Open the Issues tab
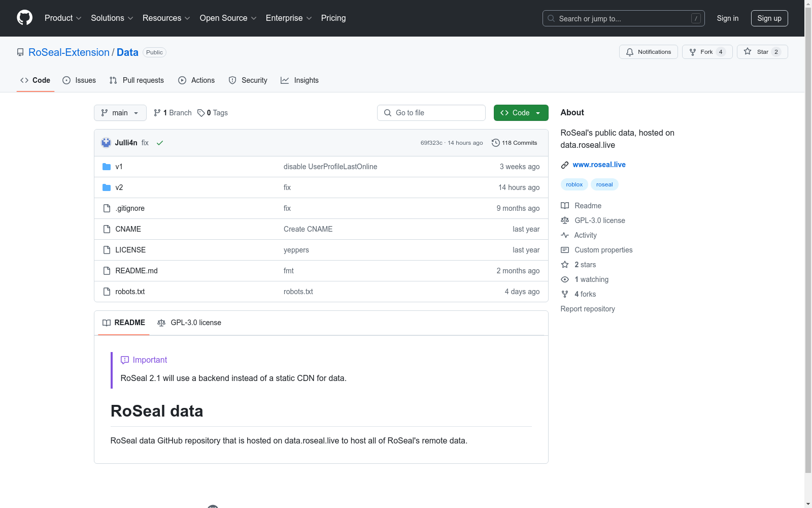This screenshot has height=508, width=812. click(79, 80)
